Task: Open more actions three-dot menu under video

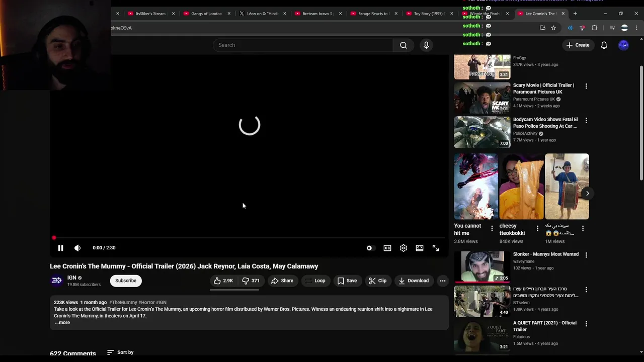Action: [442, 281]
